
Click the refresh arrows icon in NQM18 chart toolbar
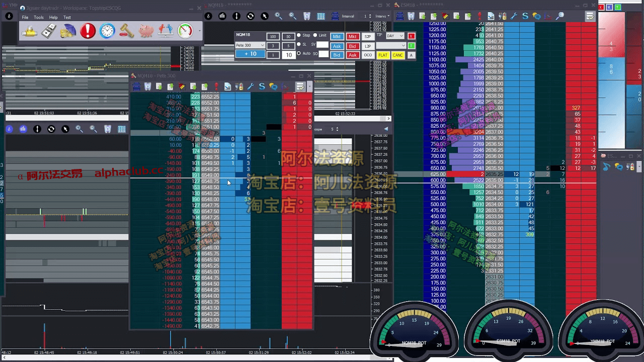click(x=251, y=16)
